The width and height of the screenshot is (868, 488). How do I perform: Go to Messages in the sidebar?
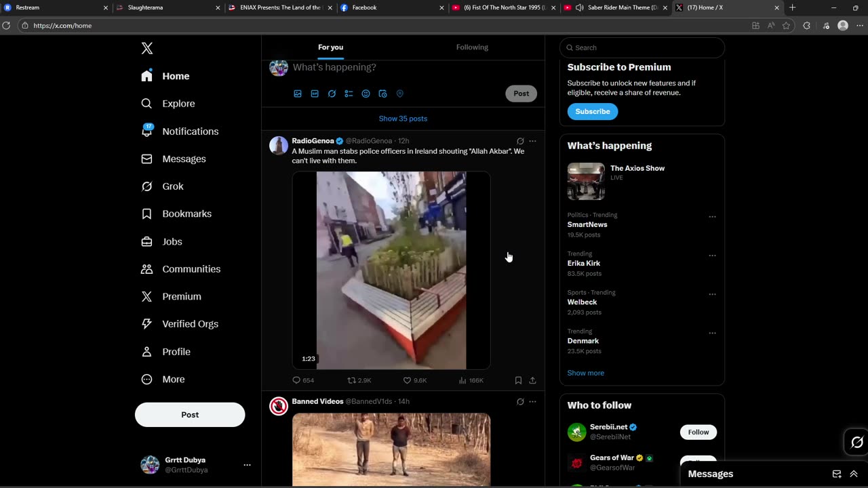174,159
